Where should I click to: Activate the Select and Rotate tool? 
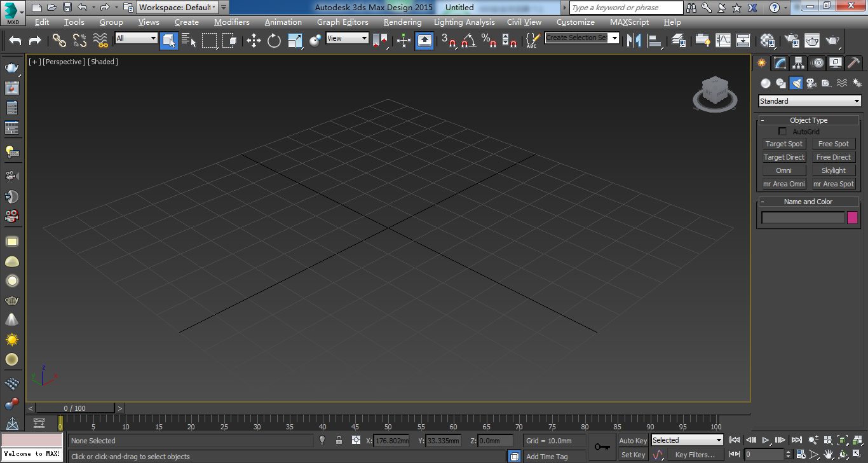pyautogui.click(x=273, y=40)
